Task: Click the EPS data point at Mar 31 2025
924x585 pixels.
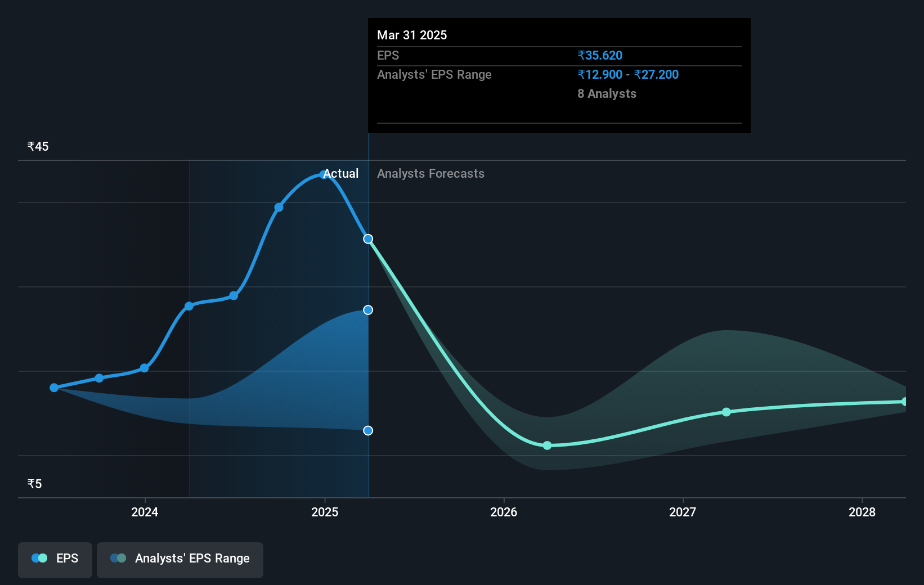Action: (x=368, y=239)
